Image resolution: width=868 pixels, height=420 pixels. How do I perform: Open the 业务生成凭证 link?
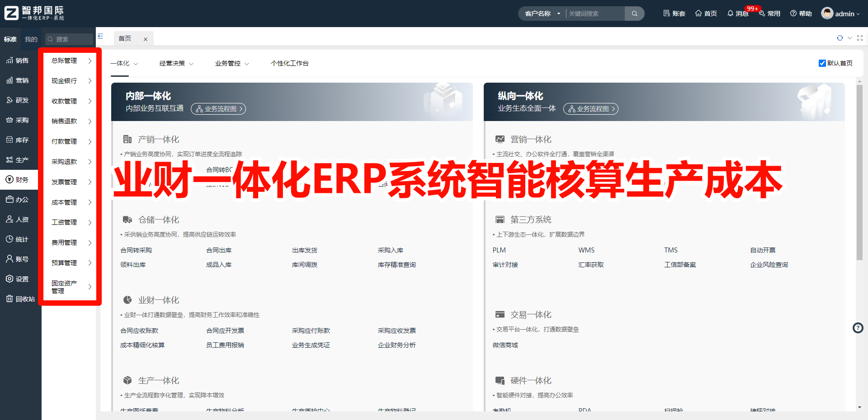click(311, 345)
